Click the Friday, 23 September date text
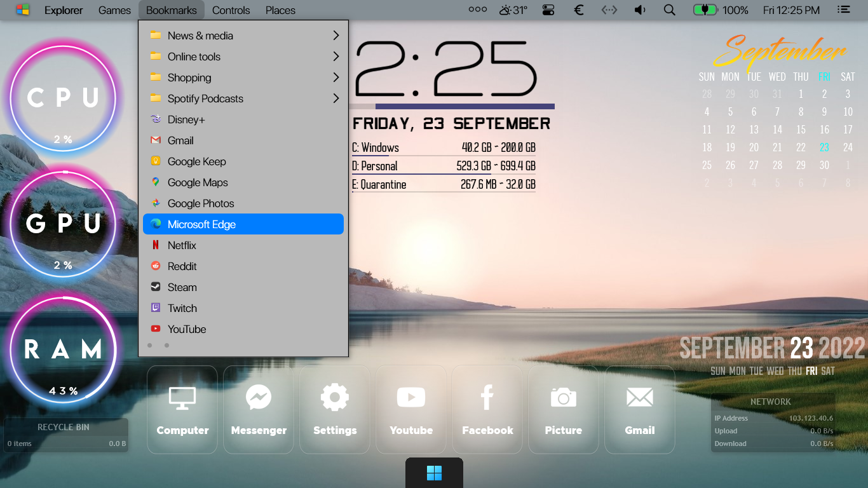This screenshot has width=868, height=488. [451, 123]
